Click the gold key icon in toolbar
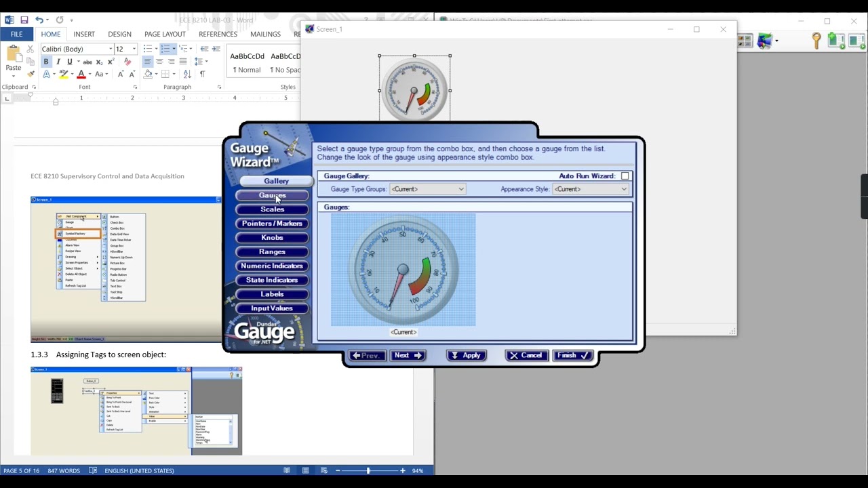Image resolution: width=868 pixels, height=488 pixels. pyautogui.click(x=816, y=41)
